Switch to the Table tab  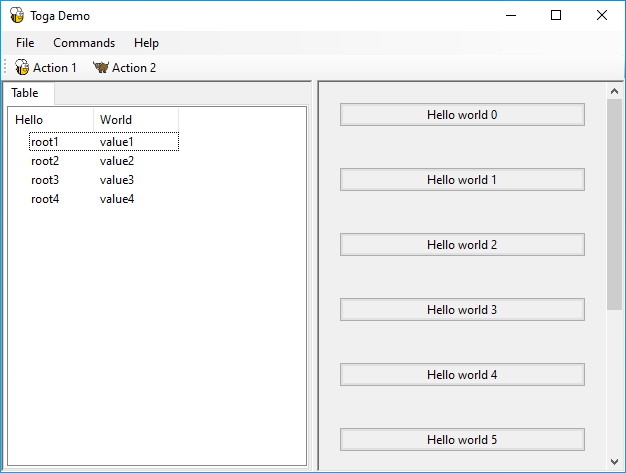tap(26, 93)
